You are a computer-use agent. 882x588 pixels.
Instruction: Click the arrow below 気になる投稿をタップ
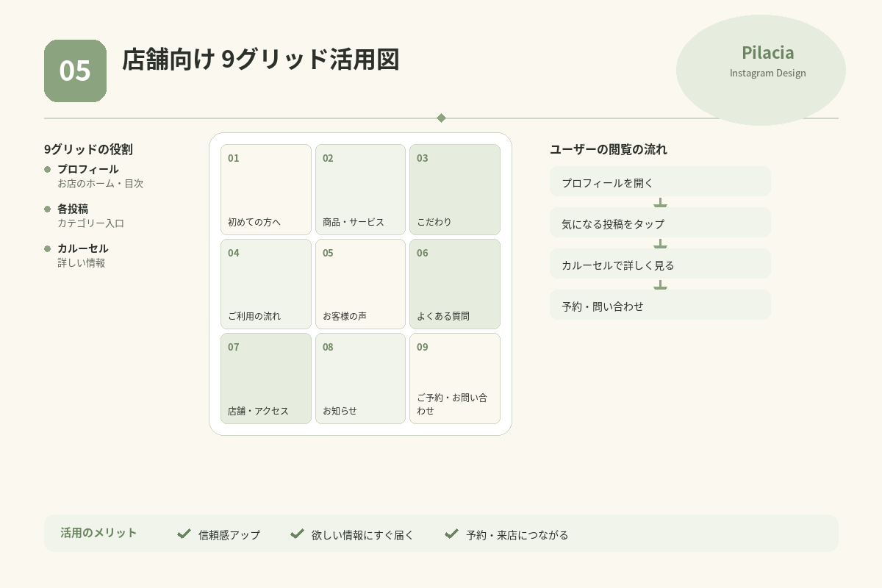click(x=660, y=243)
